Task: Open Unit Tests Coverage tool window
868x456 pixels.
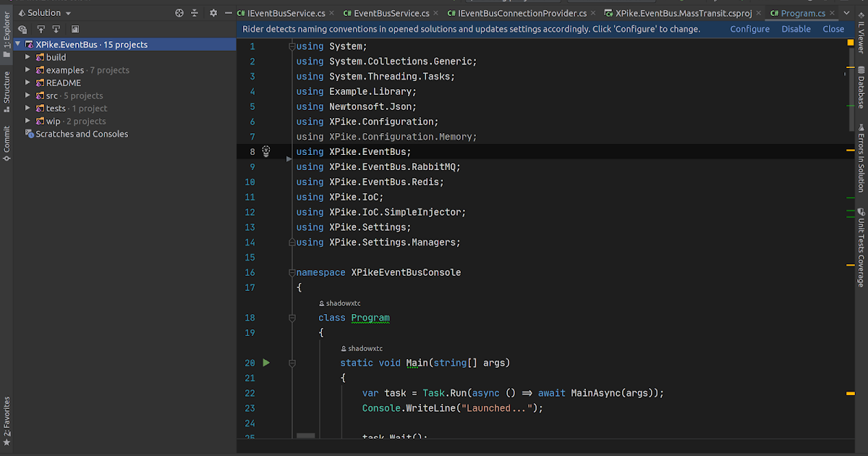Action: point(861,248)
